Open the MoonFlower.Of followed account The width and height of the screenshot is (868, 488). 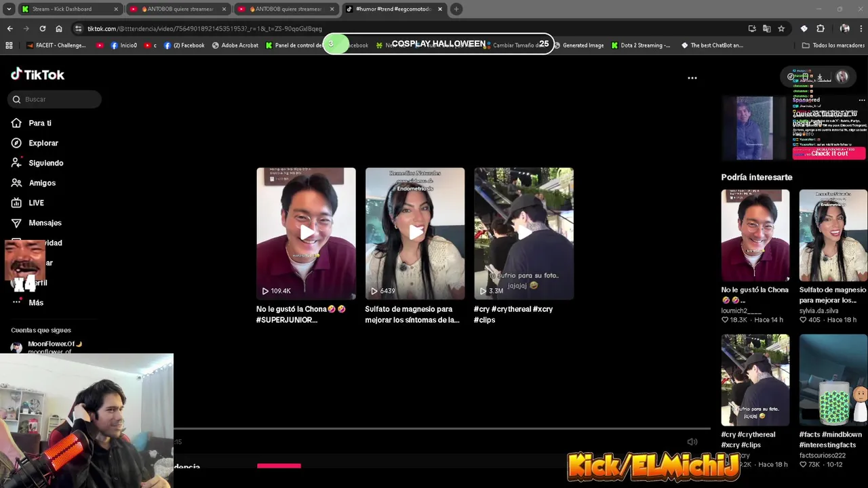click(x=46, y=347)
